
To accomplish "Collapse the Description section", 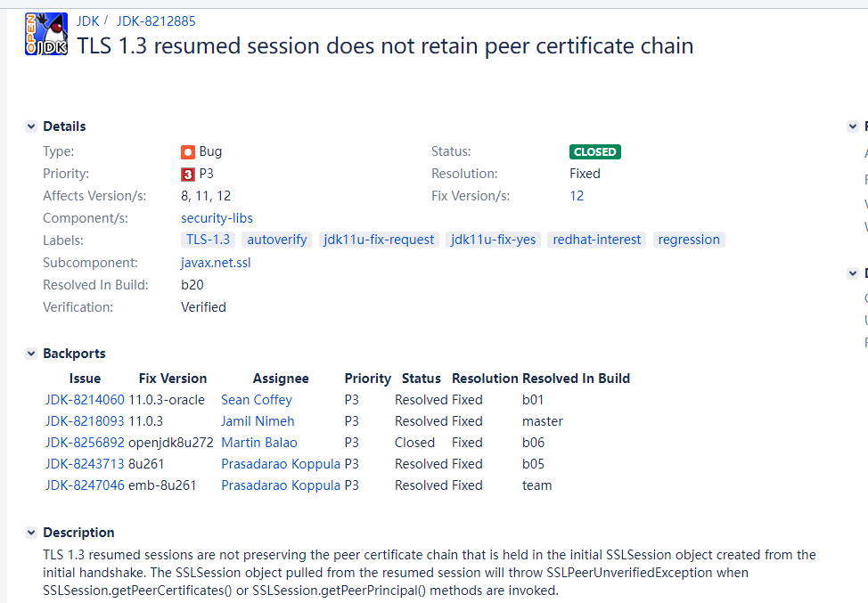I will click(31, 532).
